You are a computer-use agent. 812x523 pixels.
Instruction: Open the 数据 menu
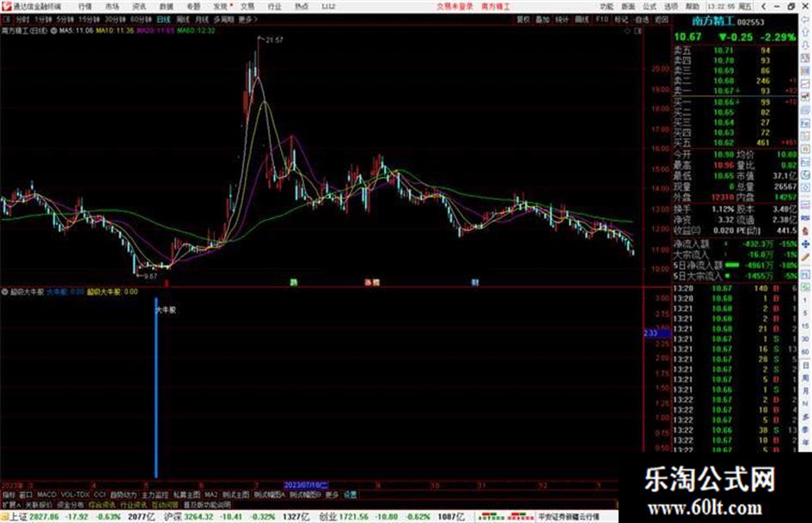pos(166,7)
